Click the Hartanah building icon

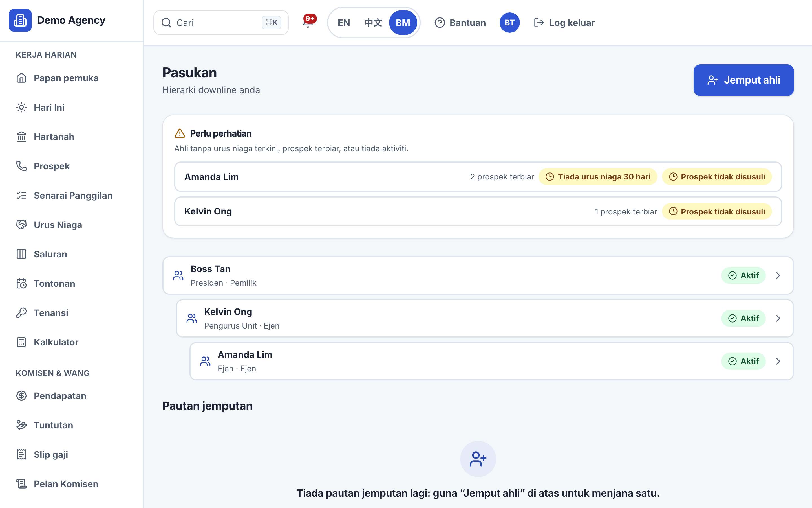[21, 137]
